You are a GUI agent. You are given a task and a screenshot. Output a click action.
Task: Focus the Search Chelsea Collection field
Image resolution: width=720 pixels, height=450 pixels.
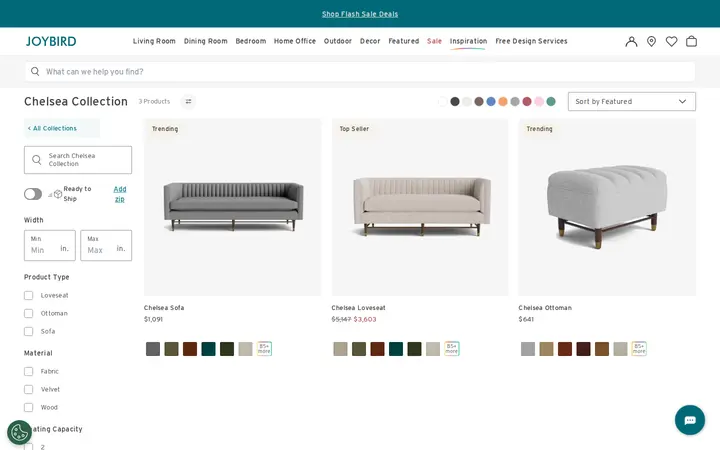pyautogui.click(x=78, y=160)
